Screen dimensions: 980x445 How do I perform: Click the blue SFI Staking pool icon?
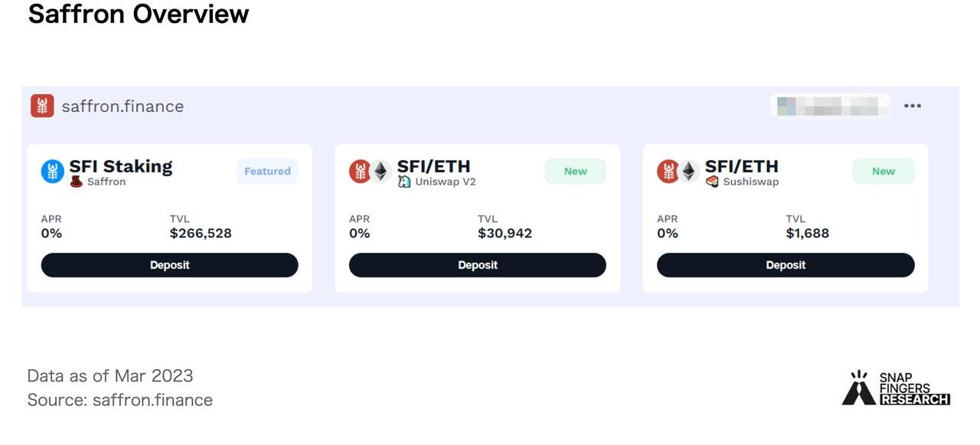click(53, 172)
